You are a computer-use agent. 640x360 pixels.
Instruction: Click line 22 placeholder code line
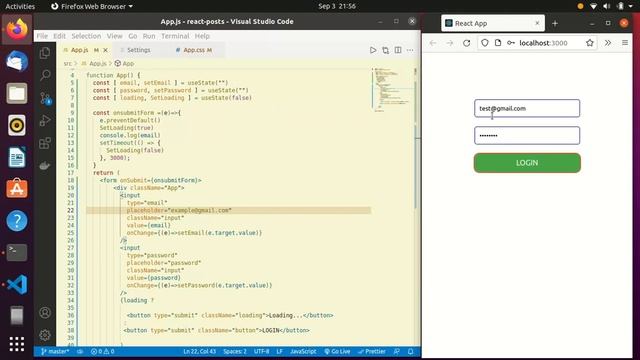coord(229,210)
